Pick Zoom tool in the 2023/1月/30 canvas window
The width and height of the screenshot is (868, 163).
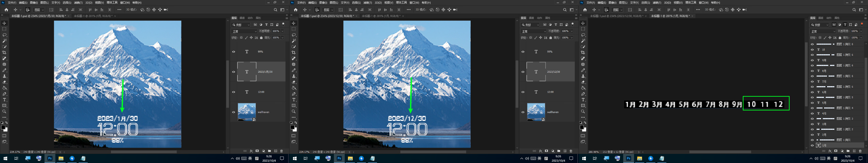click(4, 111)
